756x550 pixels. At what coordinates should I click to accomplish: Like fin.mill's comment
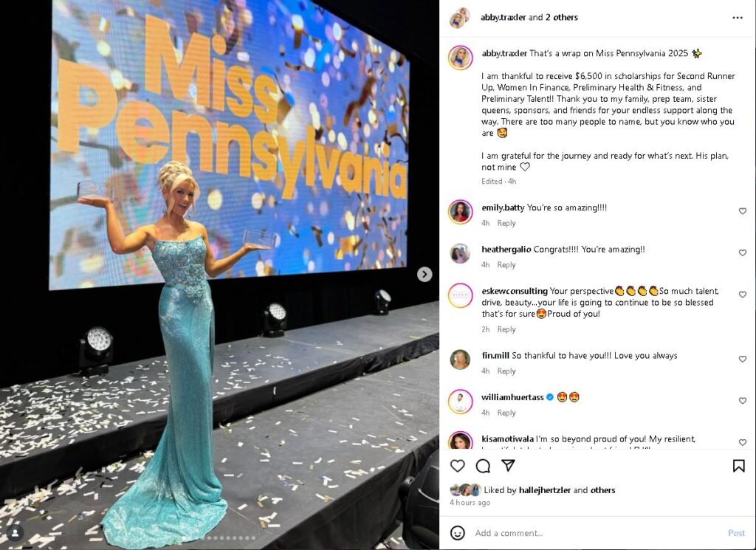pyautogui.click(x=743, y=359)
